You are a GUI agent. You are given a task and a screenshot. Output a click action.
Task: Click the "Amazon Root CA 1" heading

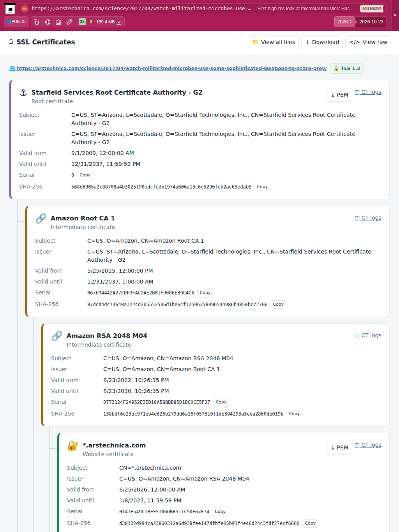pos(83,218)
